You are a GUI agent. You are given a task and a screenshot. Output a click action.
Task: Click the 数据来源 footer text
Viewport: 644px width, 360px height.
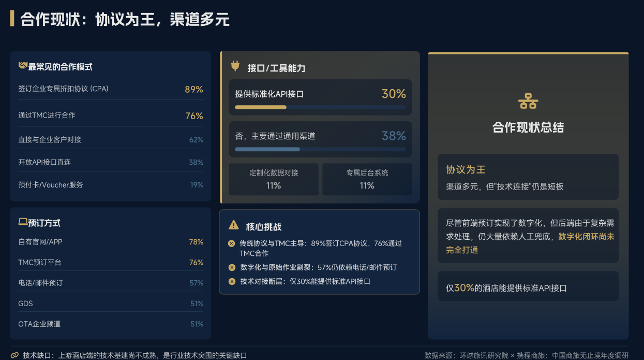pos(526,355)
